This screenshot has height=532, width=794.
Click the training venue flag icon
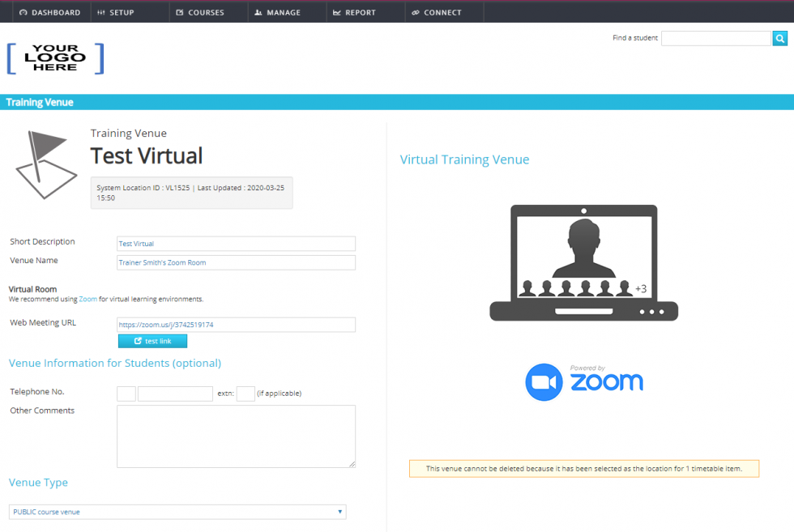pos(45,164)
